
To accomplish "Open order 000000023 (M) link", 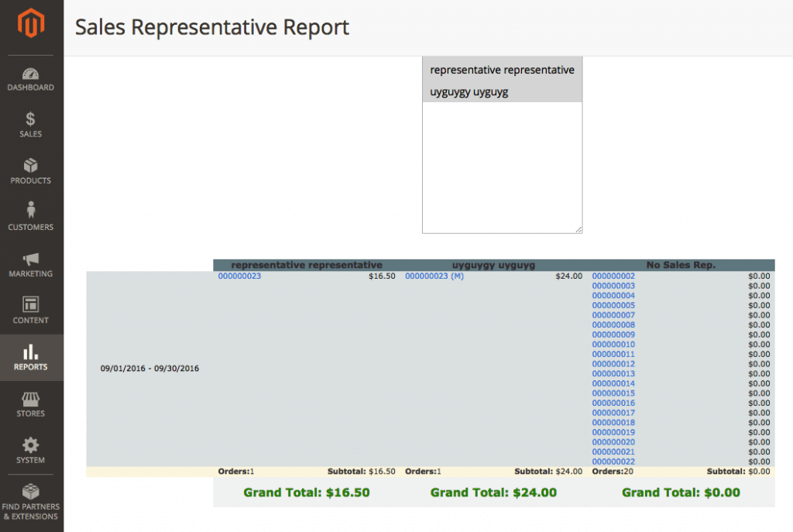I will tap(434, 276).
